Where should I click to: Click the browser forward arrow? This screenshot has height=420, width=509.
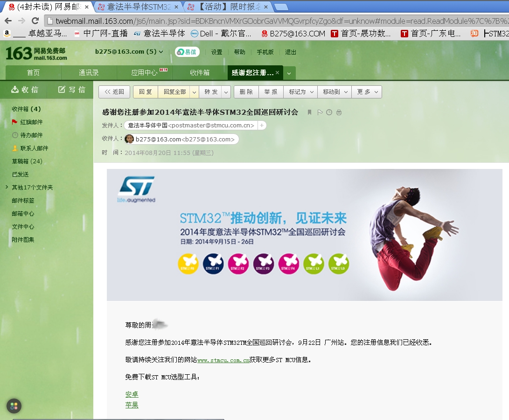pos(22,21)
